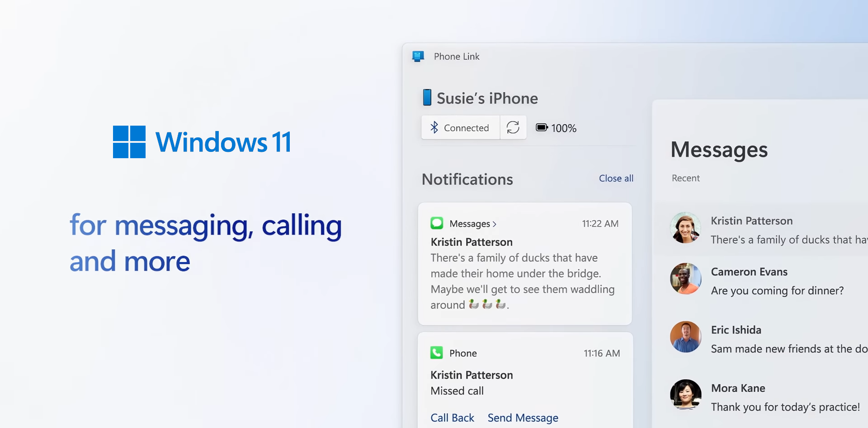868x428 pixels.
Task: Click Susie's iPhone device name
Action: (487, 98)
